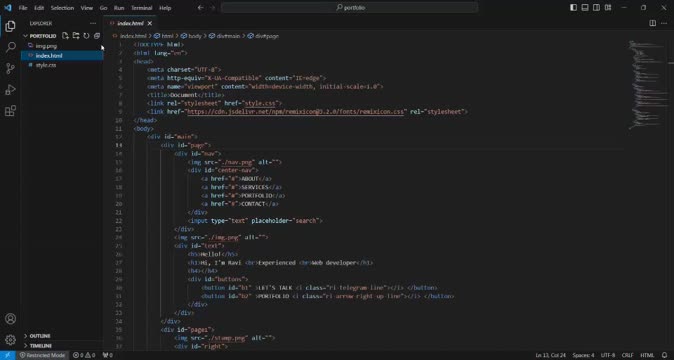Click the New File icon in explorer
674x360 pixels.
click(65, 36)
